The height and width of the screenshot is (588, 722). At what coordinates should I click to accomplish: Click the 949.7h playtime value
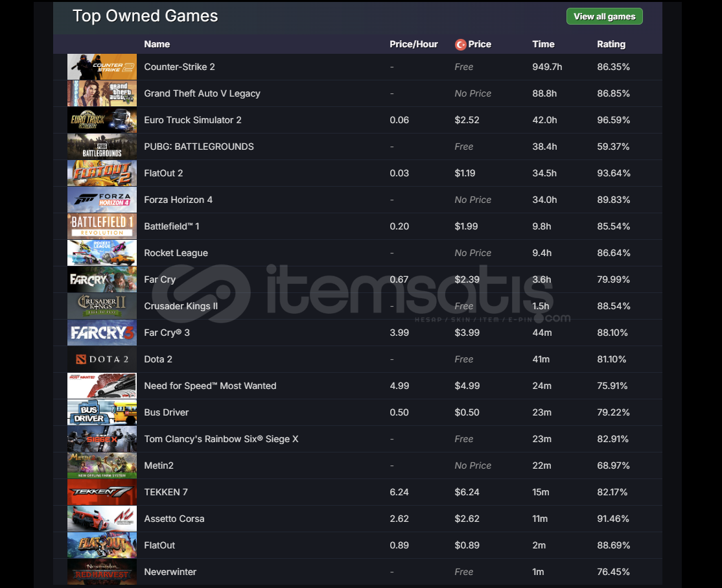(x=547, y=67)
